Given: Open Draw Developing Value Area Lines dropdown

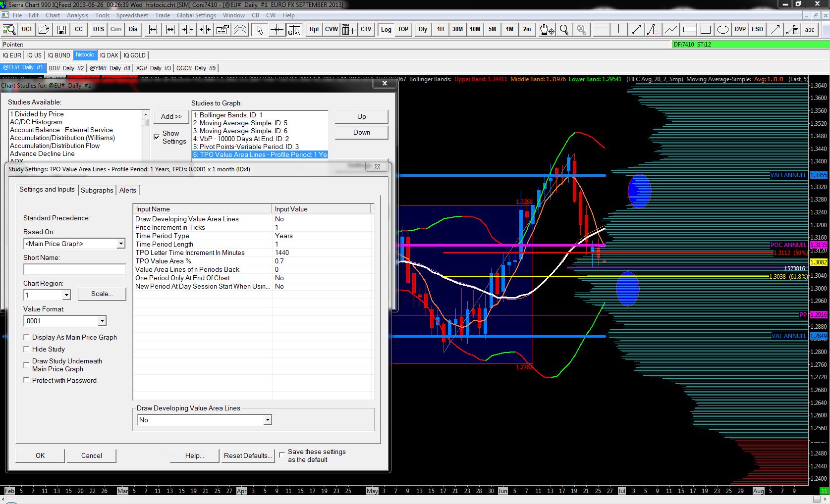Looking at the screenshot, I should tap(267, 420).
